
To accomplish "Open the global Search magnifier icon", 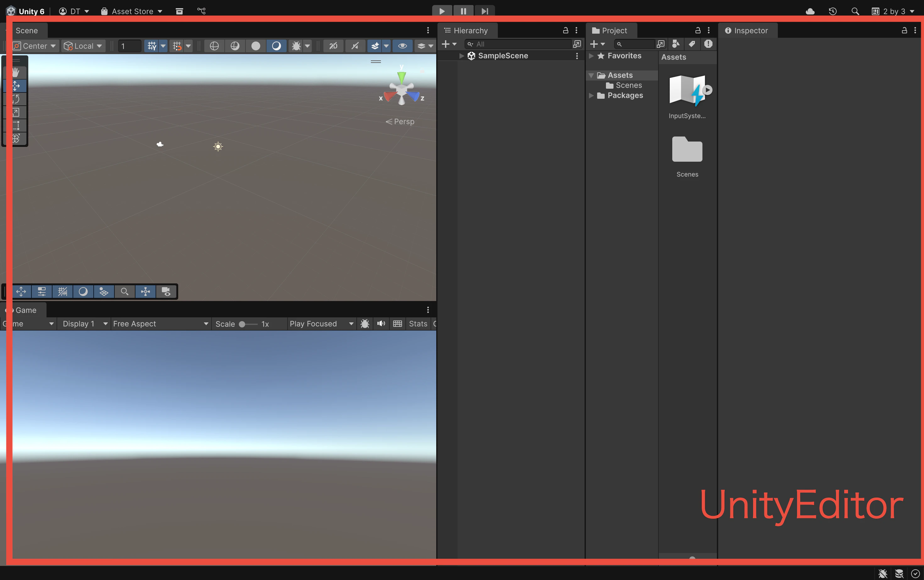I will point(855,12).
